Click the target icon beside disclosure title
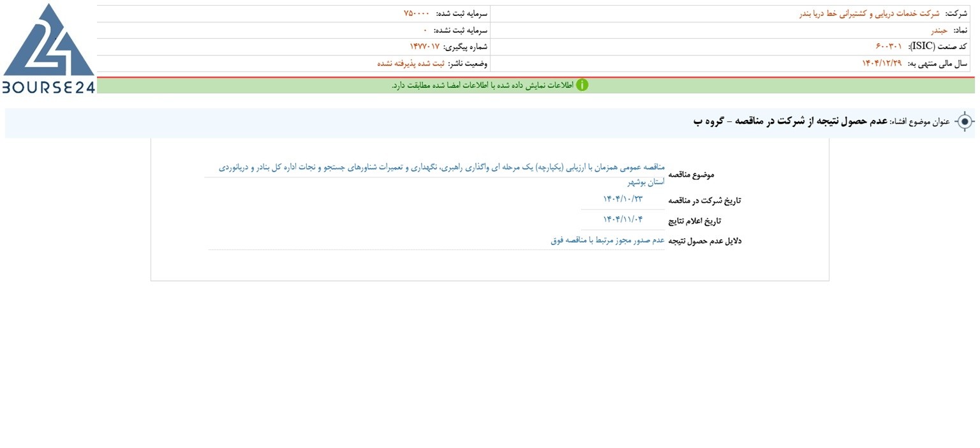The height and width of the screenshot is (448, 980). click(x=965, y=121)
